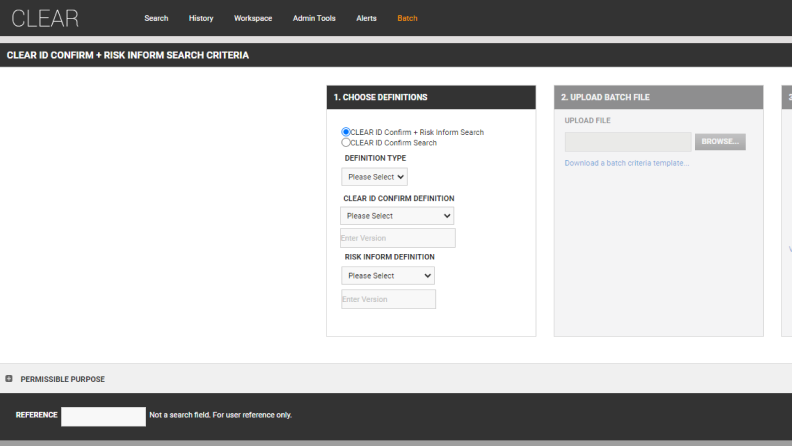Screen dimensions: 792x446
Task: Expand the Permissible Purpose section plus icon
Action: point(9,379)
